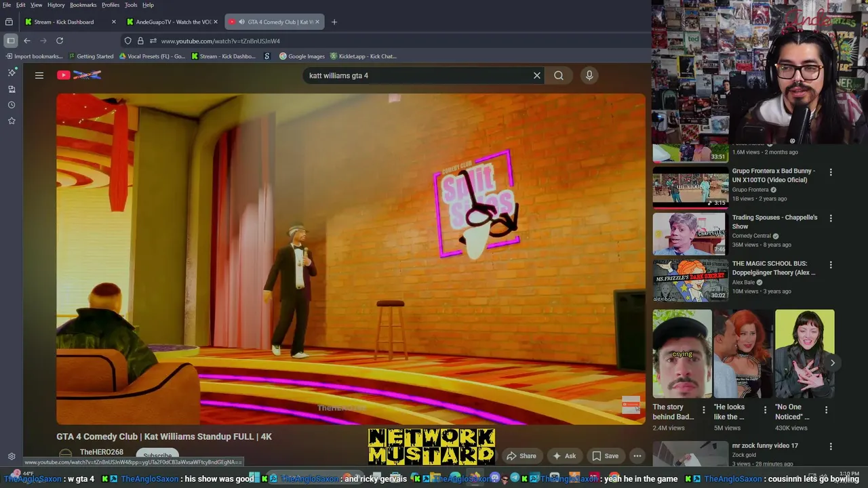868x488 pixels.
Task: Go back to previous page
Action: pos(27,41)
